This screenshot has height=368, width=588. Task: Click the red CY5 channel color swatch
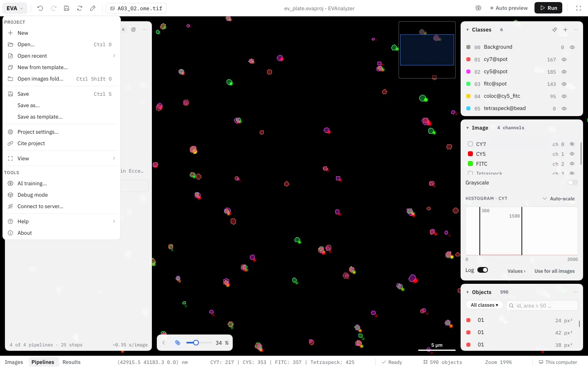point(470,154)
